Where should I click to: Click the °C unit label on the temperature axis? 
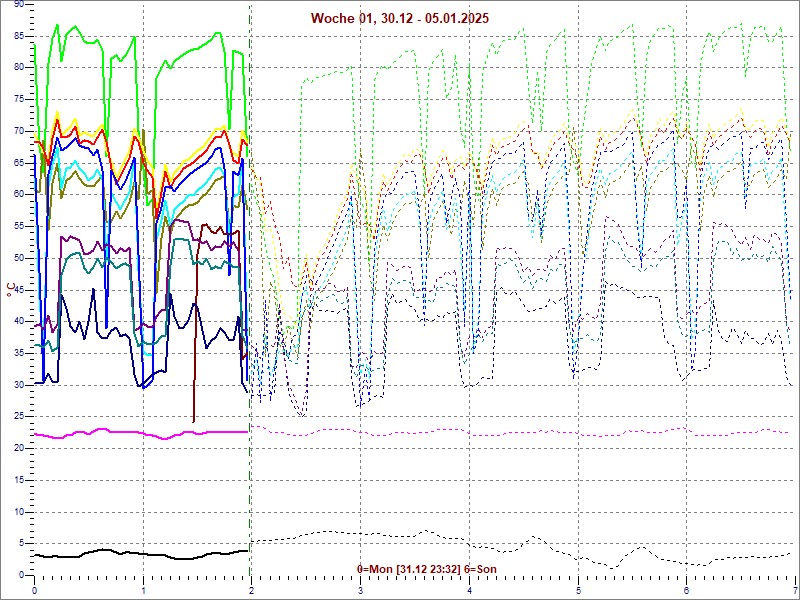(11, 290)
